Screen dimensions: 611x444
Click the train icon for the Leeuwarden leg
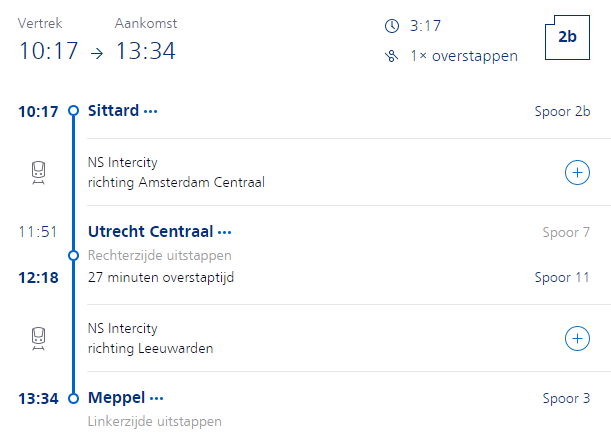click(x=38, y=339)
